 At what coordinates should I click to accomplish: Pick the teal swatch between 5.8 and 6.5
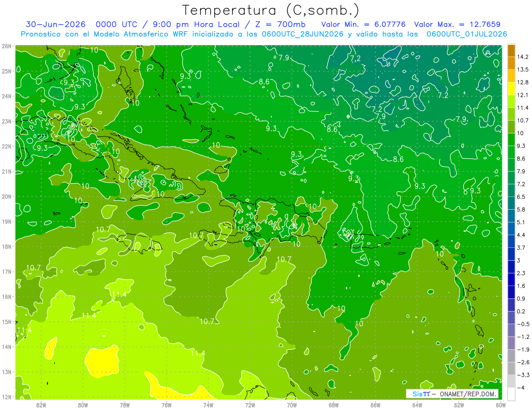click(x=511, y=203)
